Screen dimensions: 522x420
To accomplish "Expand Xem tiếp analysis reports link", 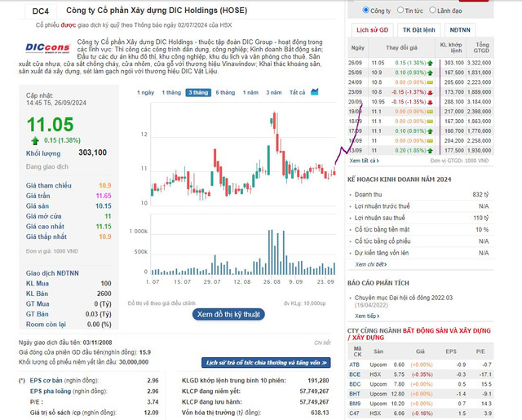I will (x=367, y=316).
